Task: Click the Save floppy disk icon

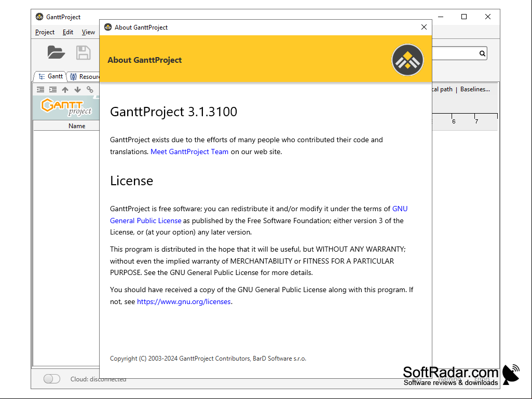Action: (x=83, y=52)
